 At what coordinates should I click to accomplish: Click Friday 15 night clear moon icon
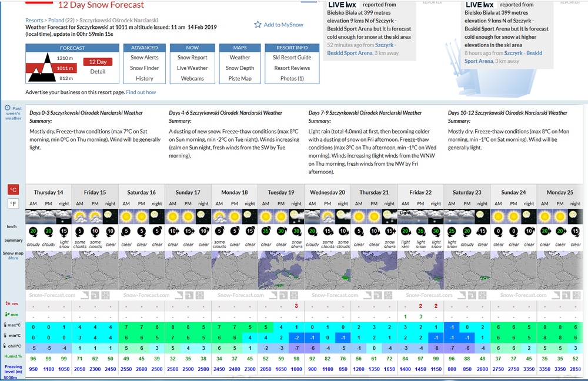(111, 217)
